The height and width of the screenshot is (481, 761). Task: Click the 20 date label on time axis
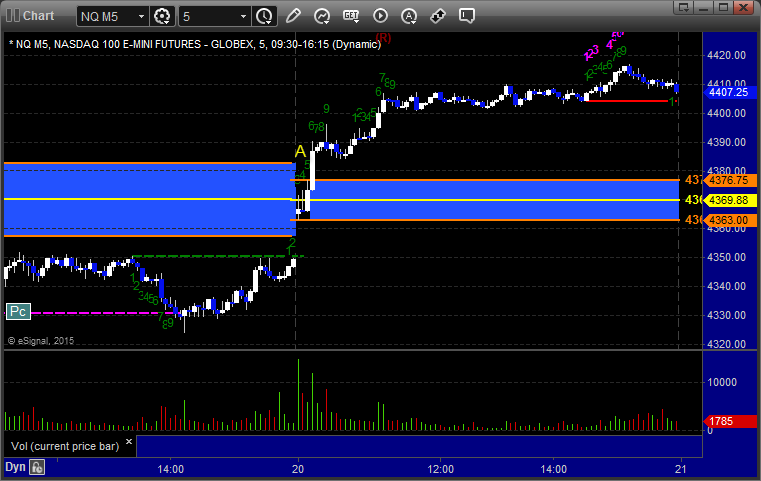tap(298, 469)
